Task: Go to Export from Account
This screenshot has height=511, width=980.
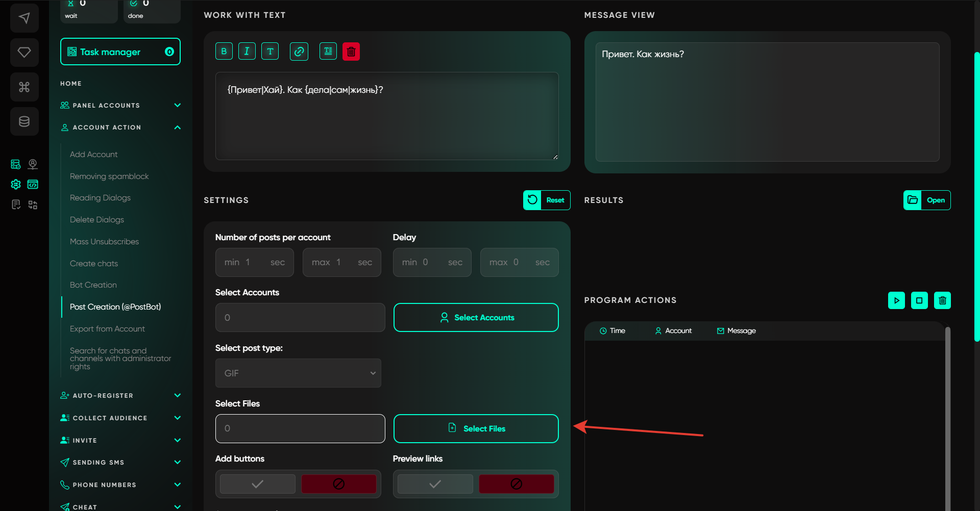Action: coord(107,329)
